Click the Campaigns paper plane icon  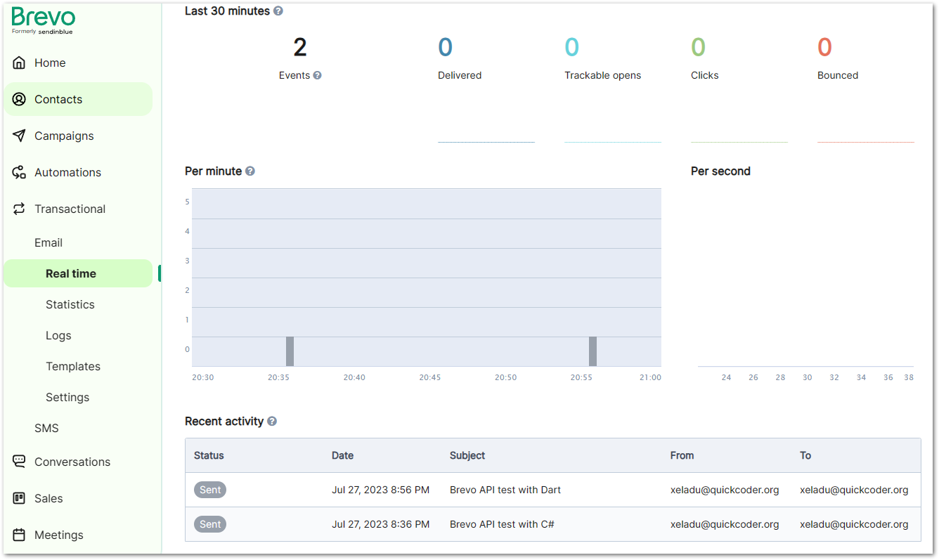pos(21,136)
